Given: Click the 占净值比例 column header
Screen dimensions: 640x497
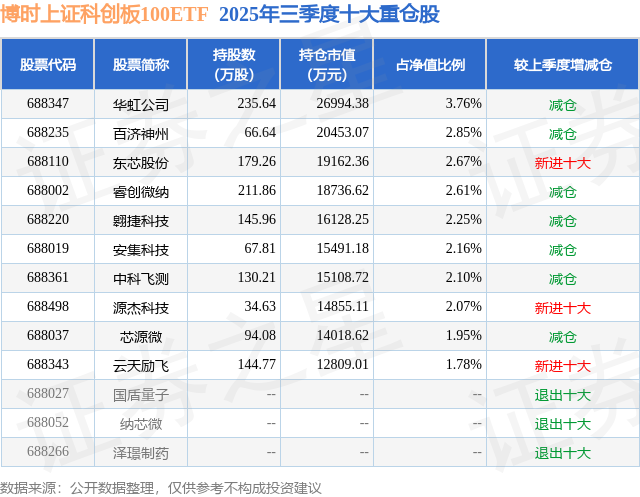Looking at the screenshot, I should (430, 64).
